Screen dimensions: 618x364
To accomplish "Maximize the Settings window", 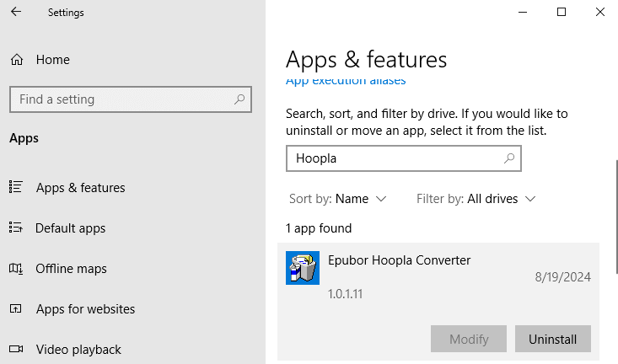I will (562, 12).
